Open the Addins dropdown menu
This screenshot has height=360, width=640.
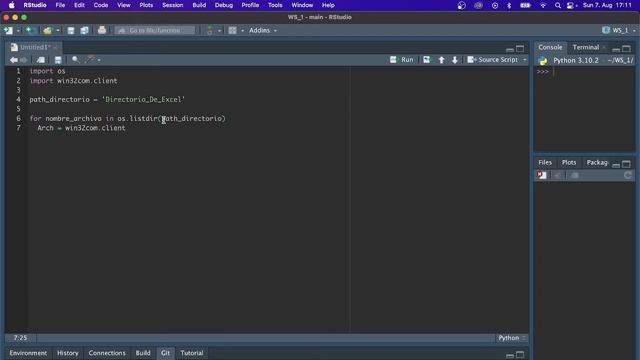click(263, 30)
